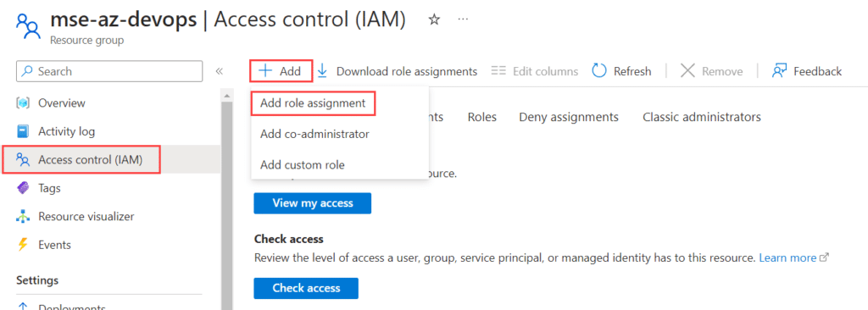This screenshot has height=310, width=868.
Task: Click the Refresh circular arrow icon
Action: coord(599,71)
